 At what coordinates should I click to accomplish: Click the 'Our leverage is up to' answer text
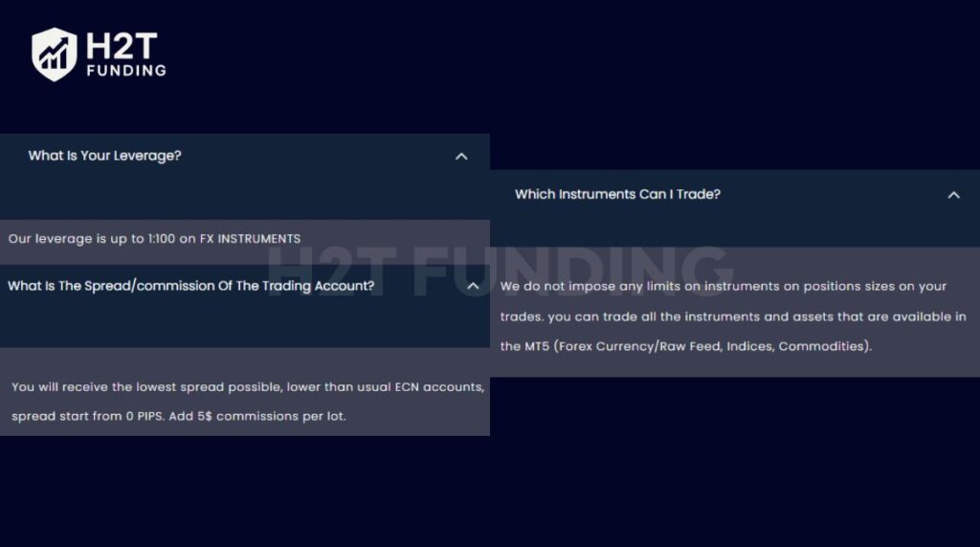coord(77,238)
